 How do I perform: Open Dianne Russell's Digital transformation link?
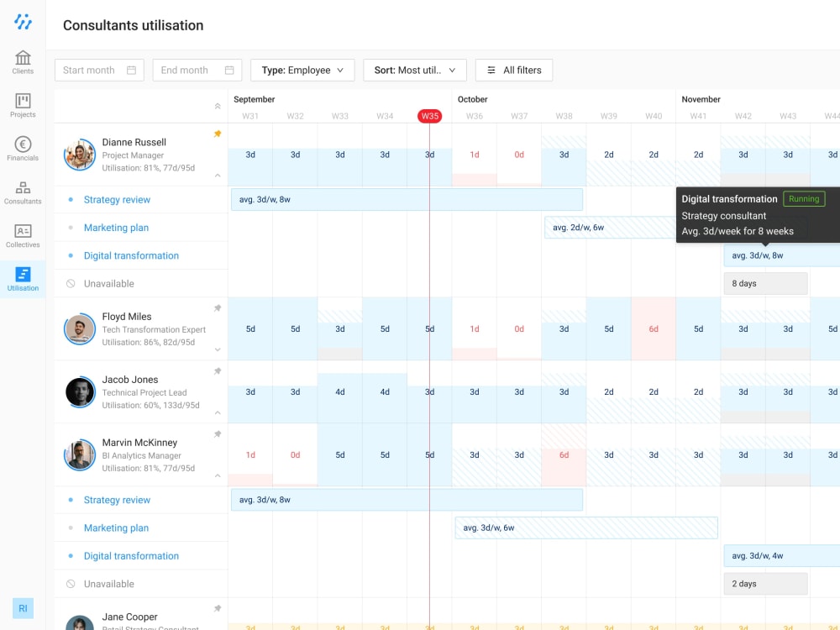131,255
